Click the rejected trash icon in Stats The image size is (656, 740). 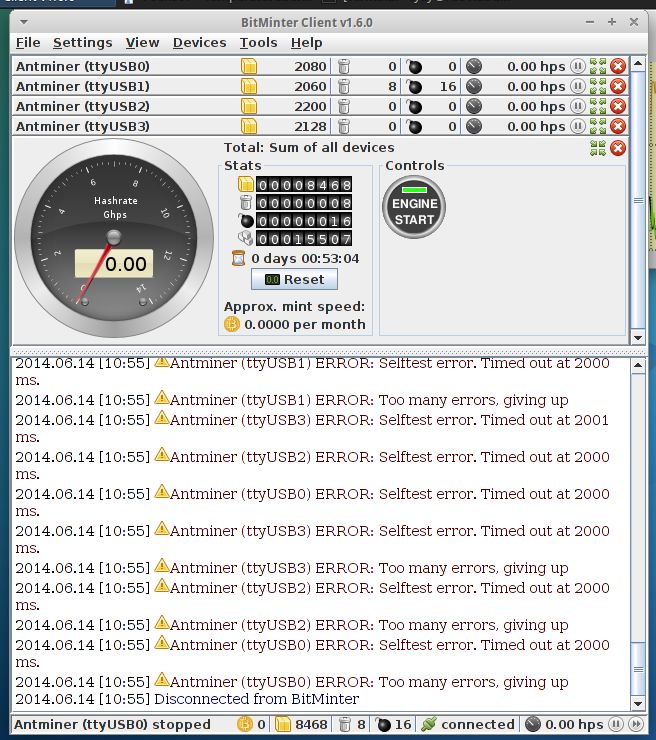tap(246, 202)
